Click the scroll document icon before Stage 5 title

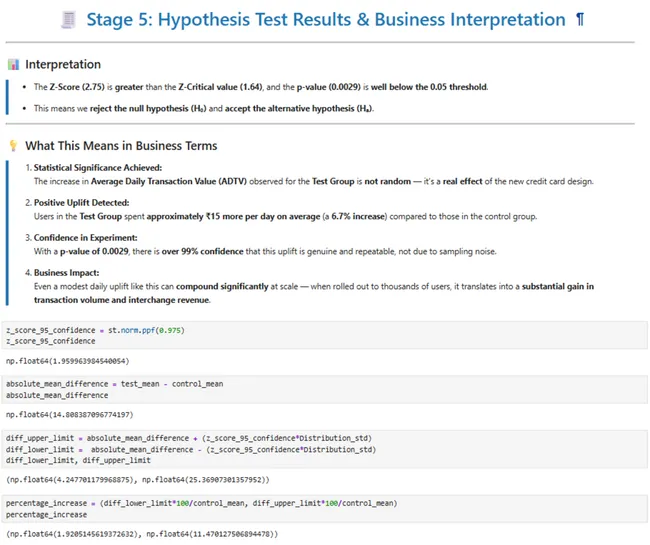[68, 20]
